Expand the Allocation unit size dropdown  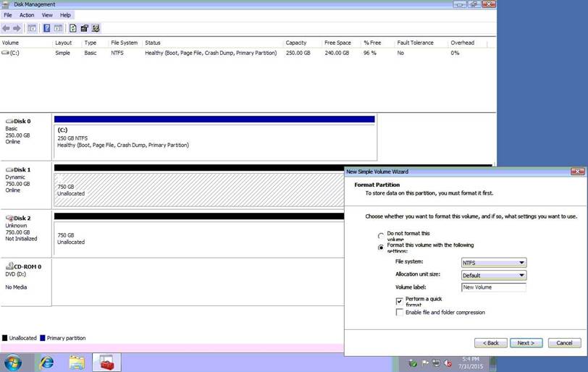point(493,275)
